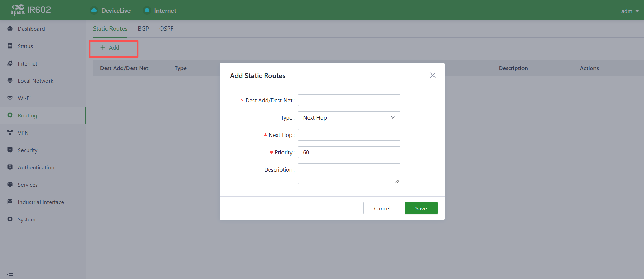Click the Dashboard sidebar icon
This screenshot has width=644, height=279.
(x=10, y=29)
